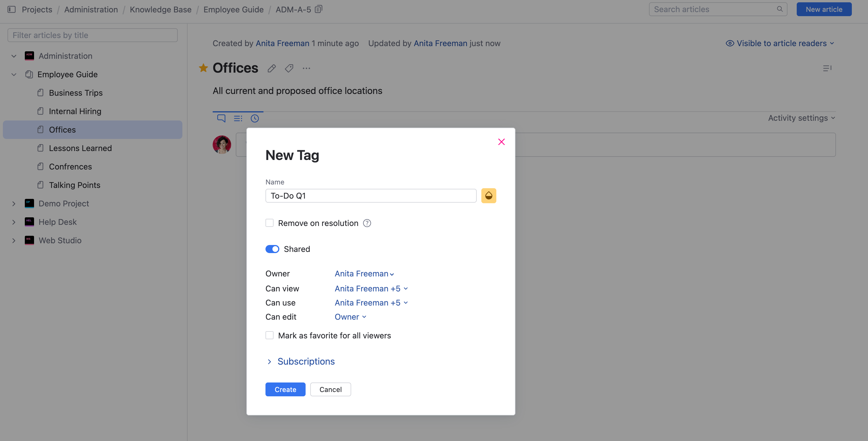Open the article edit pencil icon
This screenshot has height=441, width=868.
pyautogui.click(x=271, y=68)
